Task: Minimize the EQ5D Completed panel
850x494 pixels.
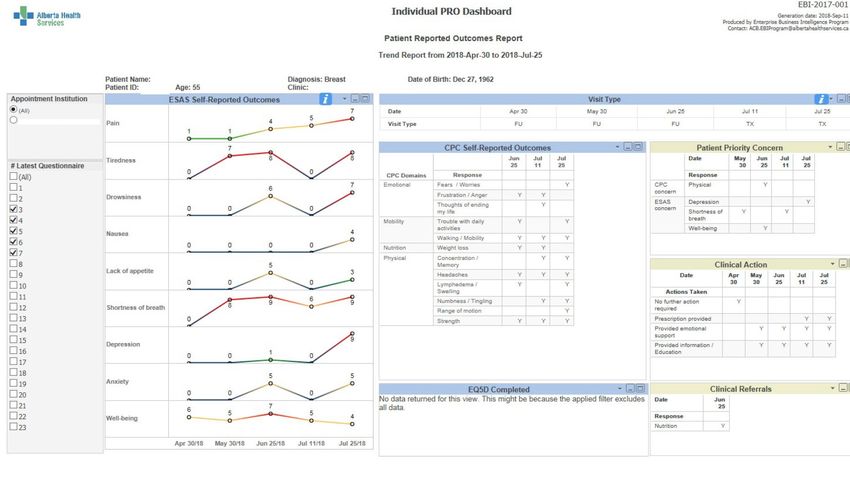Action: click(x=630, y=388)
